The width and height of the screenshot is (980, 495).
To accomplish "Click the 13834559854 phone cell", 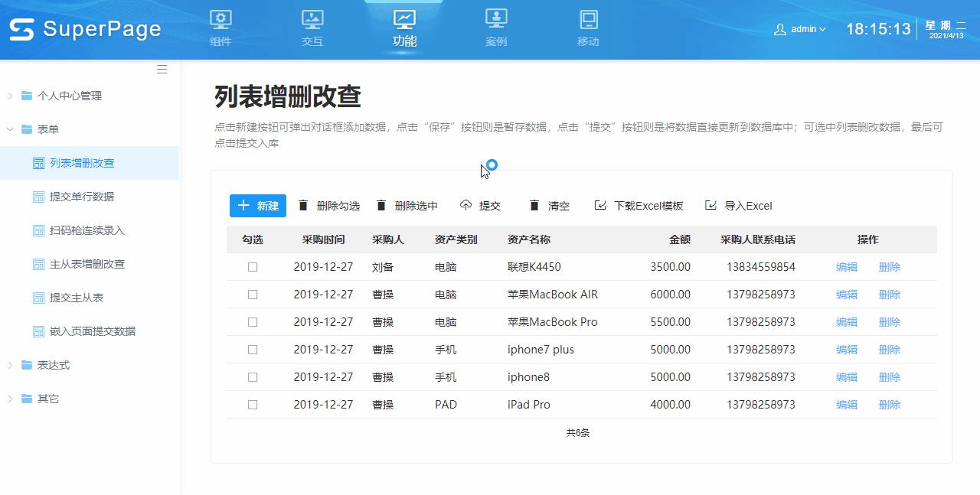I will coord(761,267).
